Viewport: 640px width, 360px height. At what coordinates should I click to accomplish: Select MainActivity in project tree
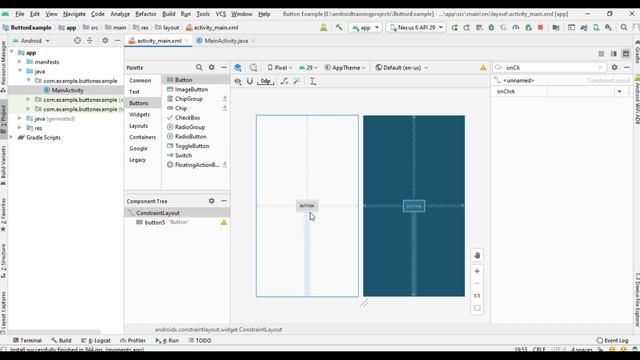(67, 90)
